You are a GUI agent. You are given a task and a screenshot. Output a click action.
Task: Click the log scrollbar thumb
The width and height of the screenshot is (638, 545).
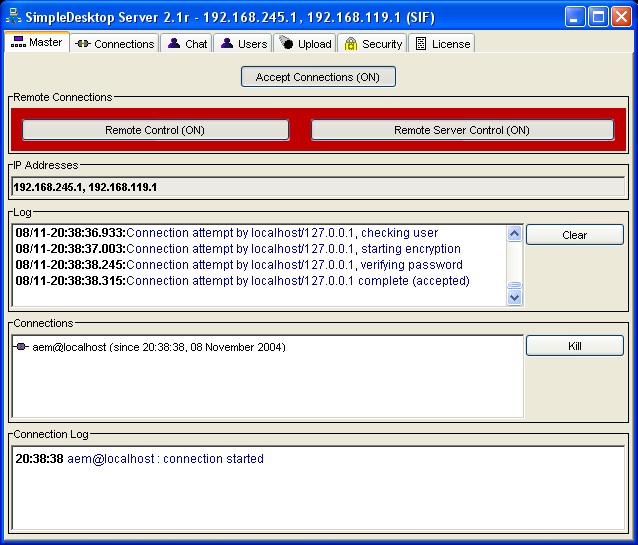coord(515,285)
